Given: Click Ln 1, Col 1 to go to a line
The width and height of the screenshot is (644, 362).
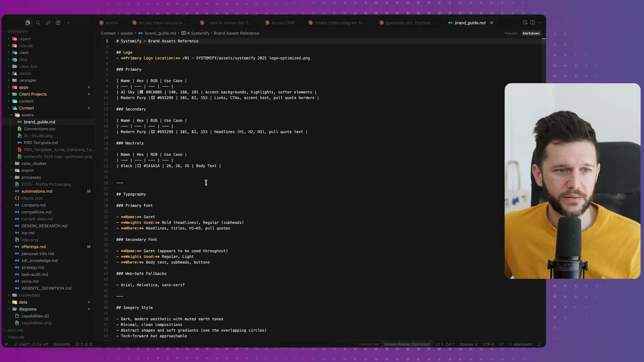Looking at the screenshot, I should tap(445, 344).
